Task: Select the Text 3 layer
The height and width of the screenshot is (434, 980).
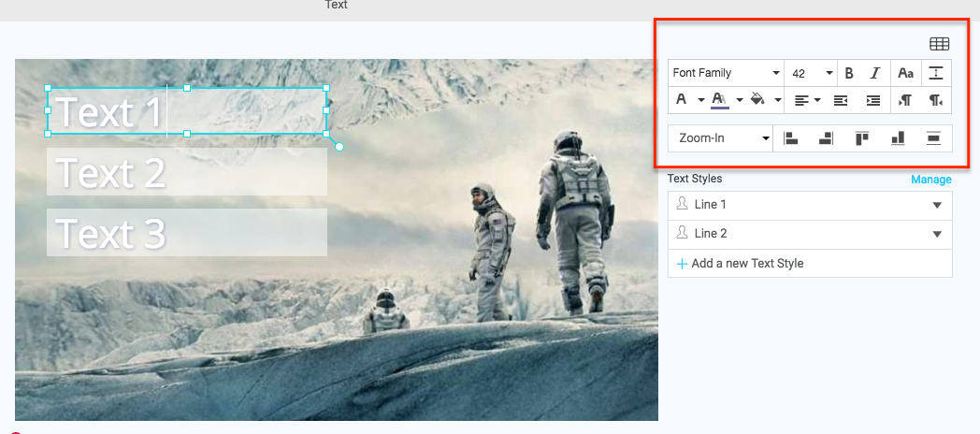Action: [187, 232]
